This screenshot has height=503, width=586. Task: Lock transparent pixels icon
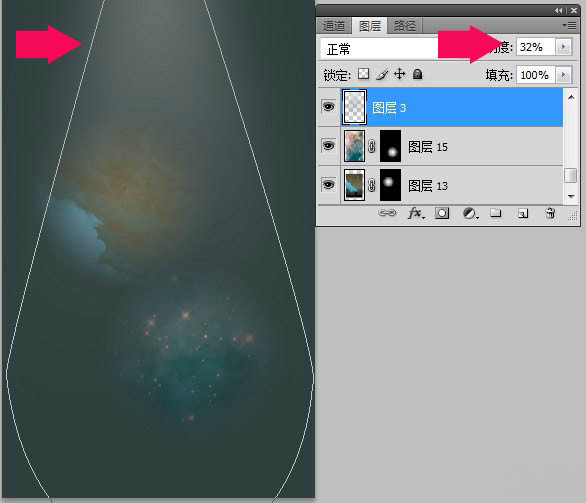(x=363, y=74)
